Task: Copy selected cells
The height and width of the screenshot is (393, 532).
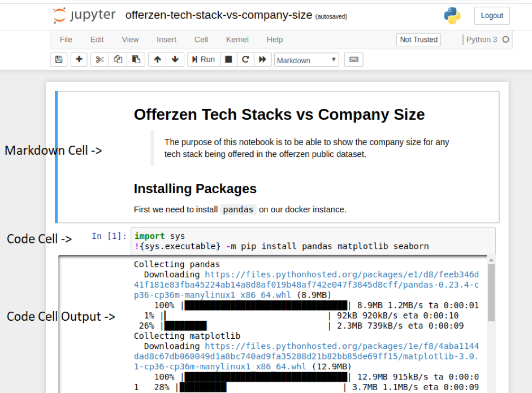Action: tap(118, 60)
